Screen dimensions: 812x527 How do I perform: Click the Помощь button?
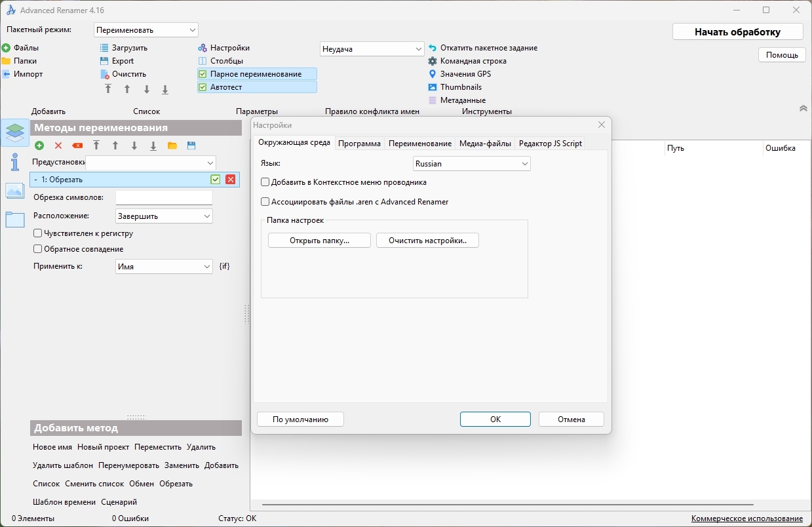pyautogui.click(x=782, y=55)
